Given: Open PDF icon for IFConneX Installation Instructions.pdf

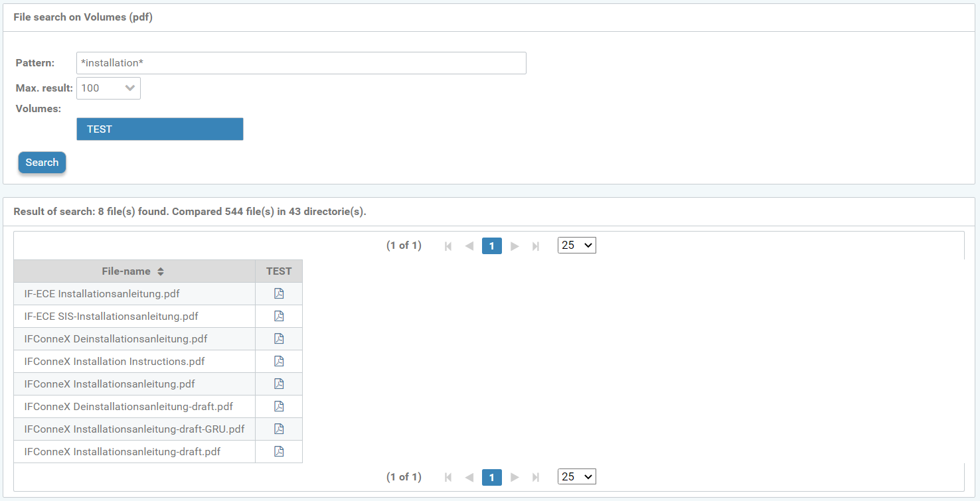Looking at the screenshot, I should (279, 361).
